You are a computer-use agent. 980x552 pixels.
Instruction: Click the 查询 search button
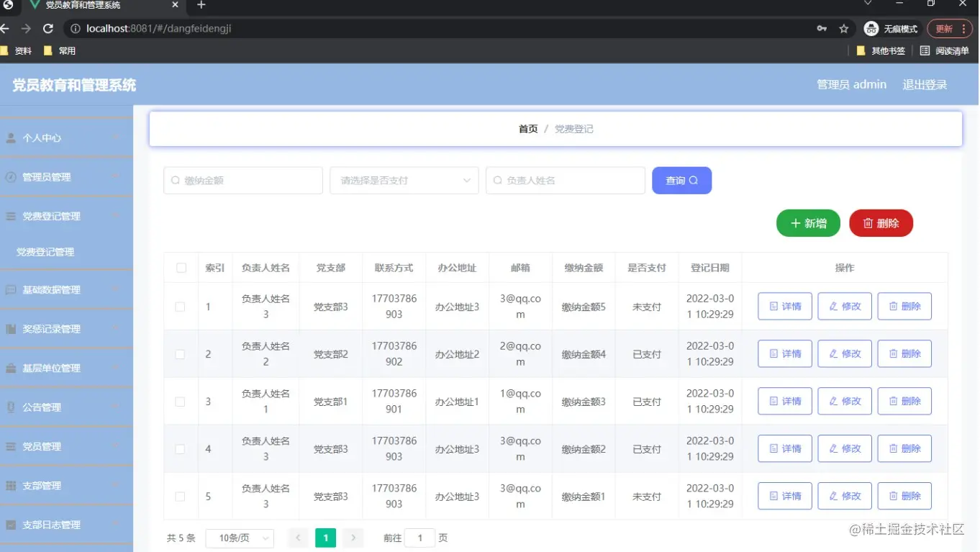click(x=681, y=181)
